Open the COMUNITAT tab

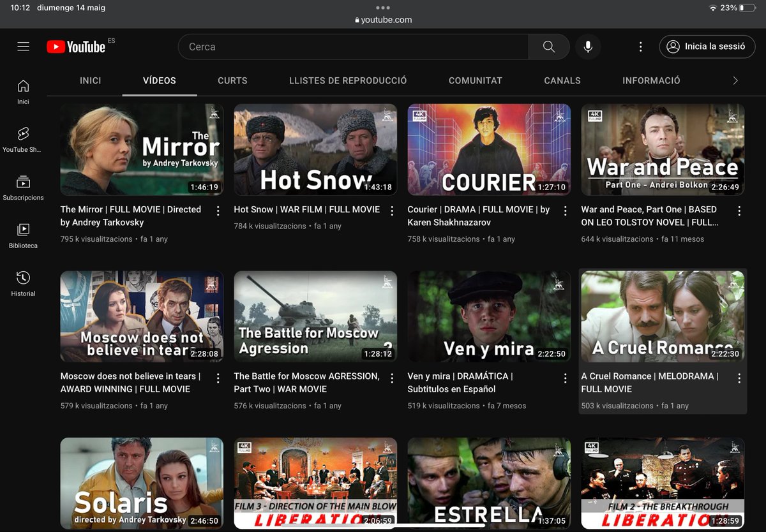click(x=476, y=80)
